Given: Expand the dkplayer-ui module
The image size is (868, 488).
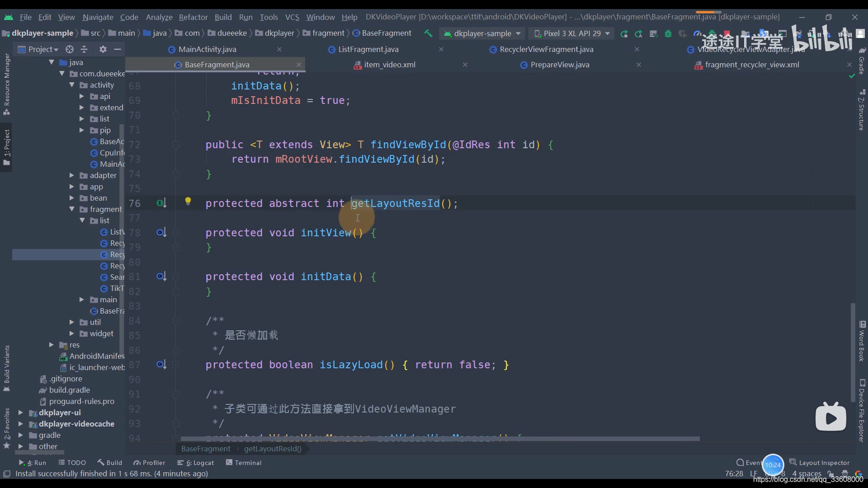Looking at the screenshot, I should point(20,413).
